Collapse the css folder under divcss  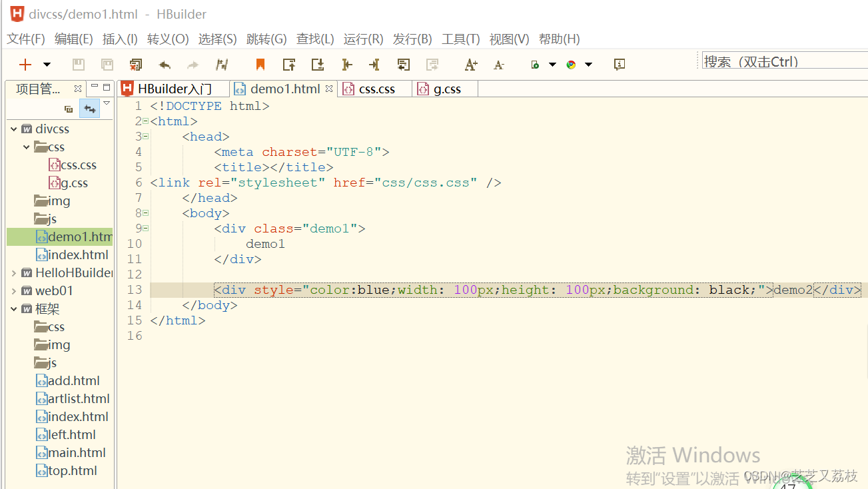click(x=27, y=147)
